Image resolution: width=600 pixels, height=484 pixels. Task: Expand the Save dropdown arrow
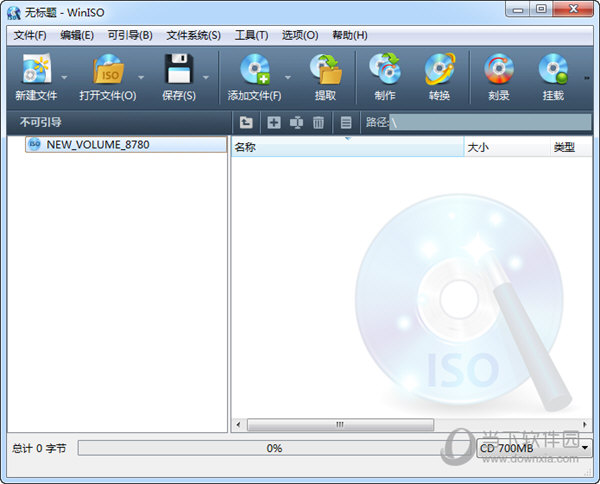(x=206, y=78)
